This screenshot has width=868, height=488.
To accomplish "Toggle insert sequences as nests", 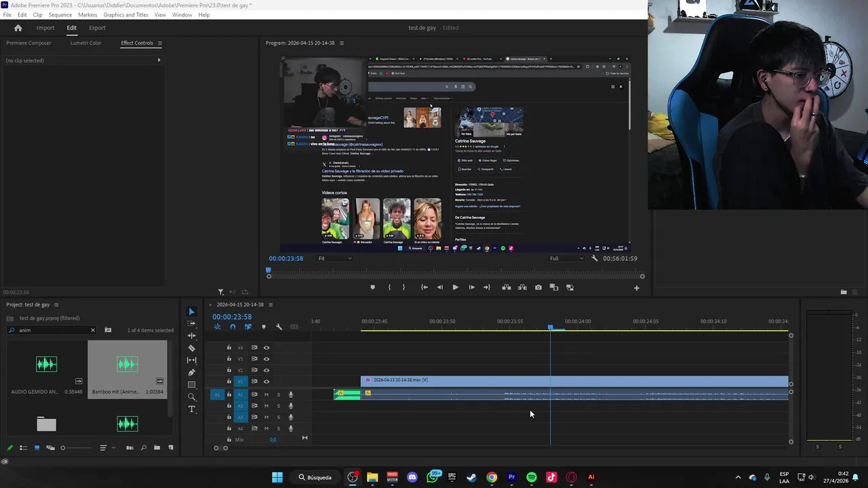I will click(218, 327).
